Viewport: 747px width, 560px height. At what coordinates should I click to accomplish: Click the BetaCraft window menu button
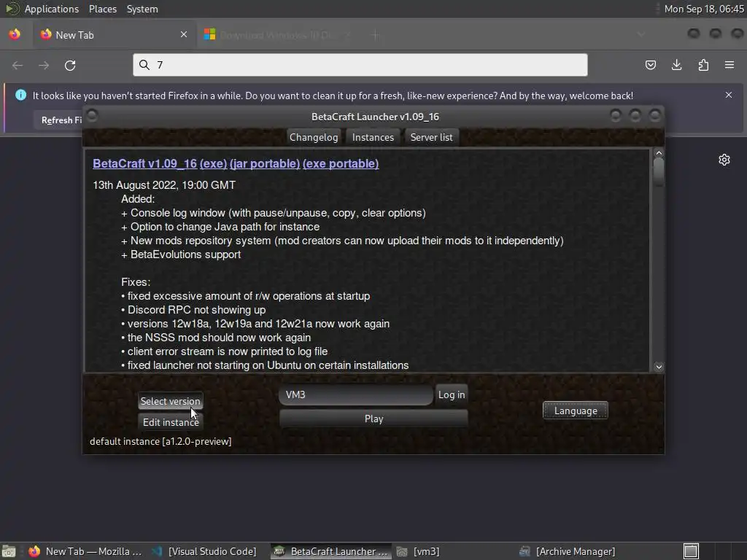(x=93, y=115)
